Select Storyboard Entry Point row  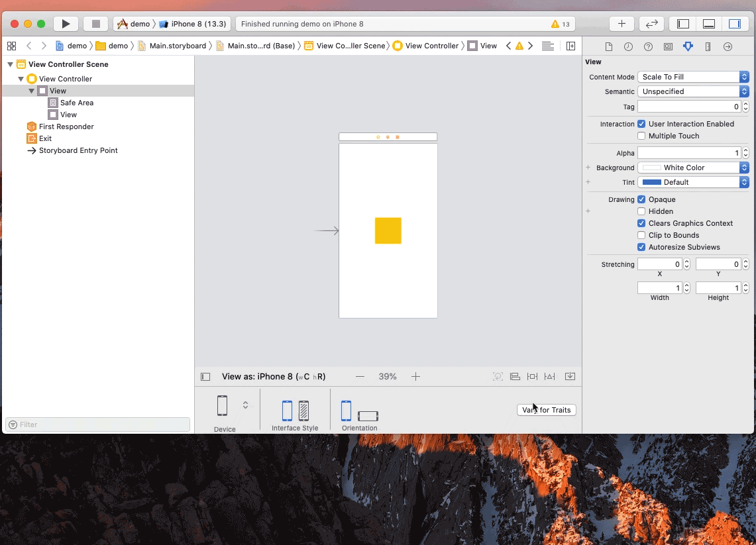pos(98,150)
